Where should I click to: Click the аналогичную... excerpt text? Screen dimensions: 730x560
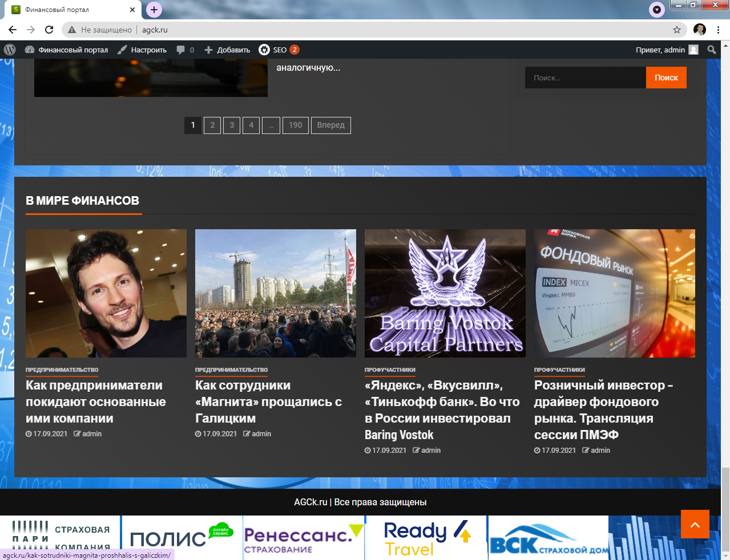(308, 68)
